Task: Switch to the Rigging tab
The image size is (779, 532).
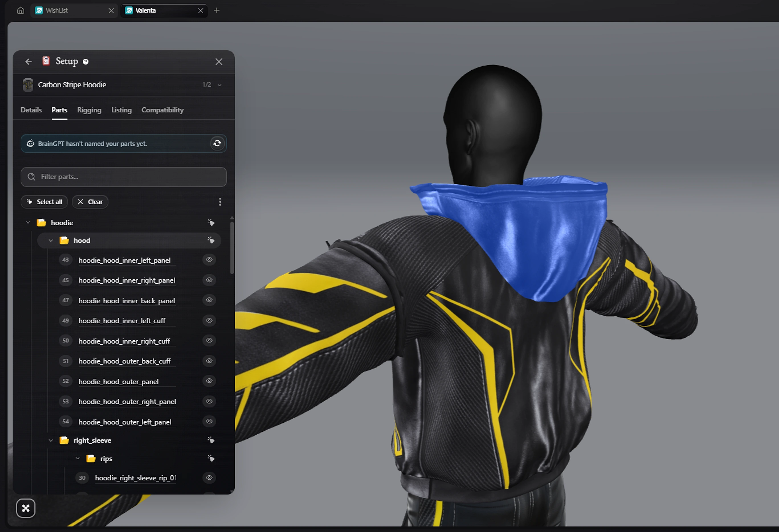Action: click(89, 110)
